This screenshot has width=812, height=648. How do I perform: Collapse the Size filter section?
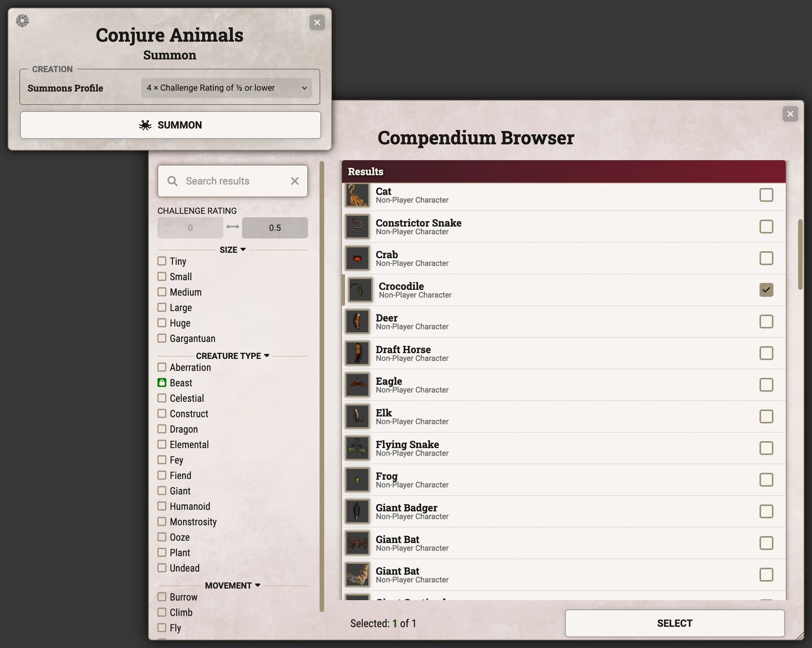(232, 250)
